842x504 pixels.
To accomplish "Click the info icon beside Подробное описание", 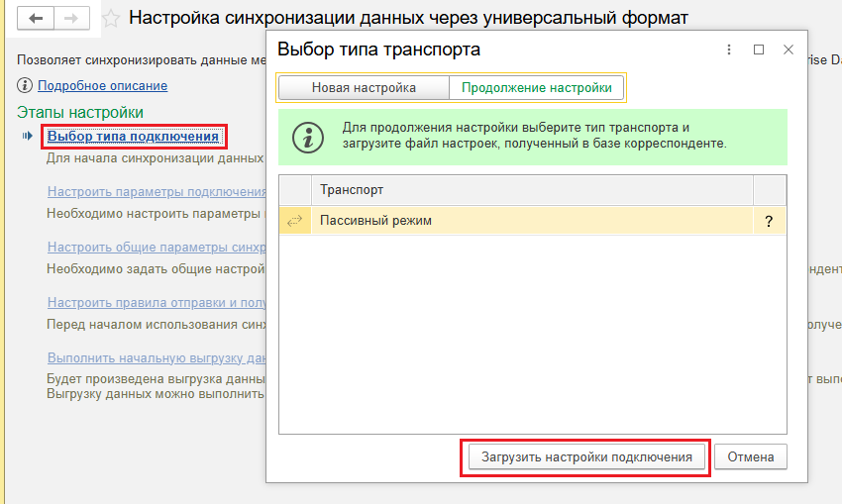I will pos(25,85).
